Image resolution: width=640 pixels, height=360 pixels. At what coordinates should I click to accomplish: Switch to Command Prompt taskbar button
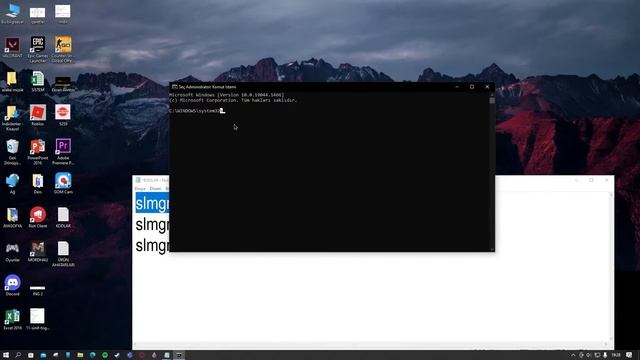179,355
